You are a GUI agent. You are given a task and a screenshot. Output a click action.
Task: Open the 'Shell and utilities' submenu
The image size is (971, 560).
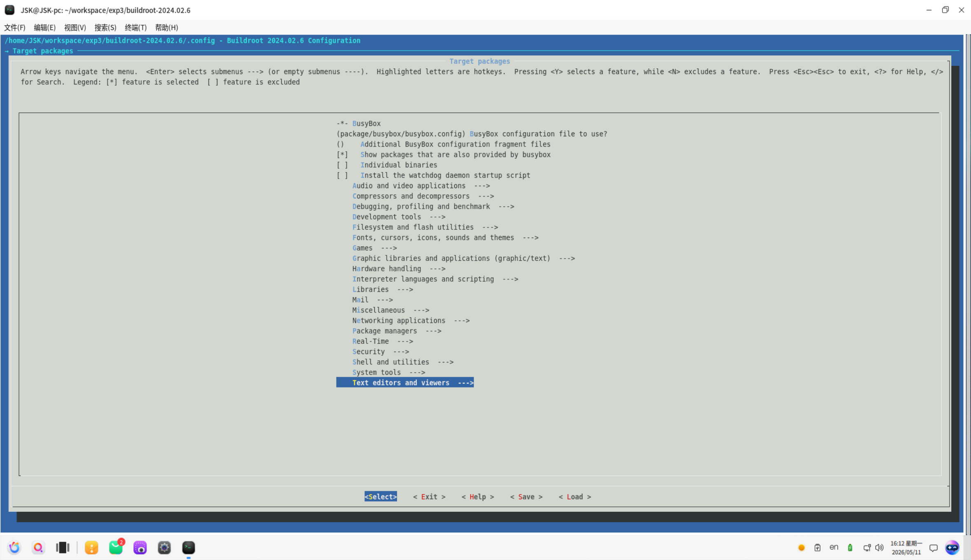[x=403, y=362]
